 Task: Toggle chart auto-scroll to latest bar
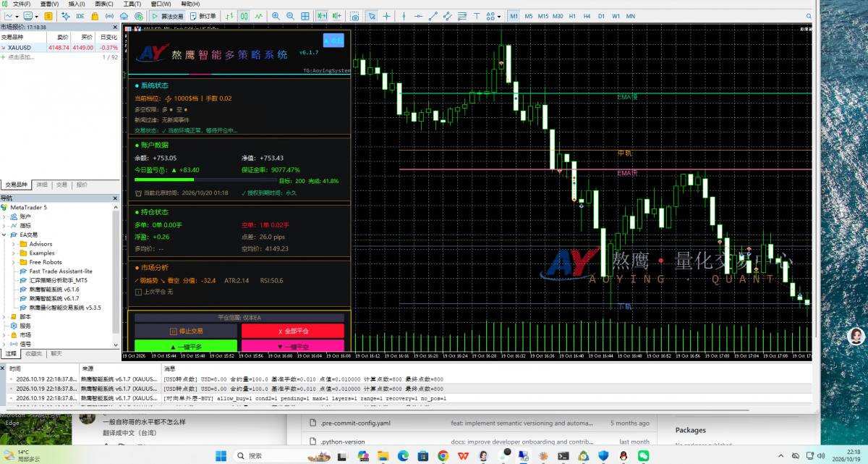coord(322,16)
